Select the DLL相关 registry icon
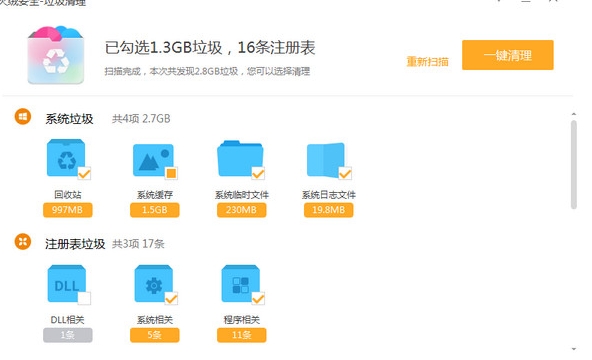592x360 pixels. (x=67, y=284)
